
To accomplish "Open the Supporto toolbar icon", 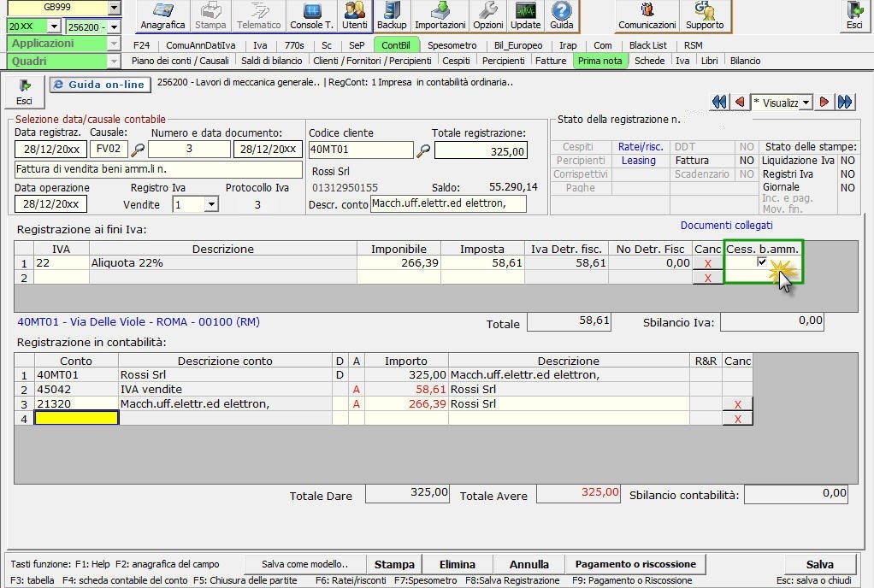I will pos(705,16).
